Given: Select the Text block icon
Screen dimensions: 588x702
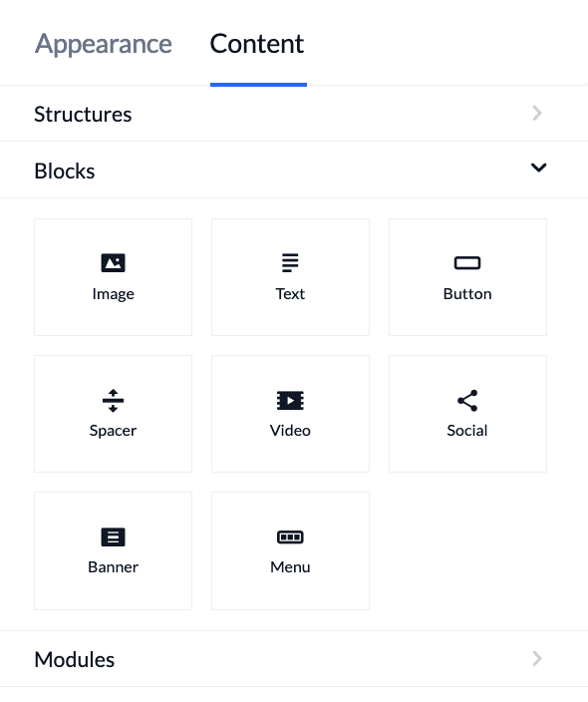Looking at the screenshot, I should 290,263.
